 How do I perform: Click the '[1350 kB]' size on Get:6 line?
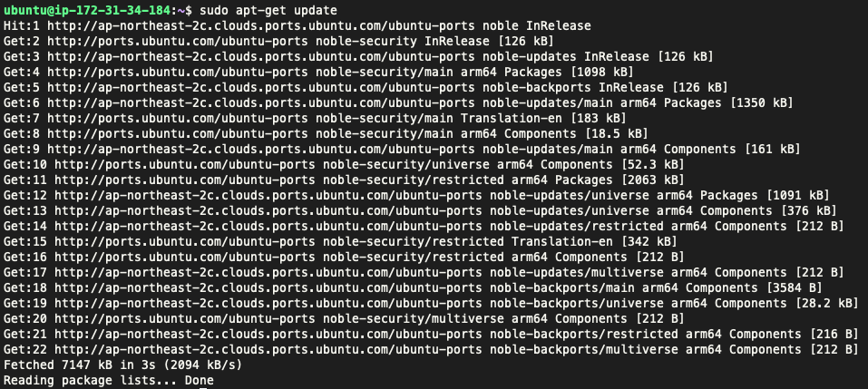tap(760, 102)
